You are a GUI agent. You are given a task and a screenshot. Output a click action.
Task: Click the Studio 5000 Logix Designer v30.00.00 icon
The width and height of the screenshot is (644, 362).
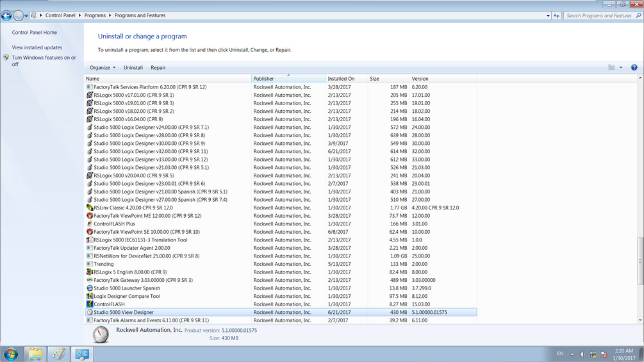[x=90, y=144]
